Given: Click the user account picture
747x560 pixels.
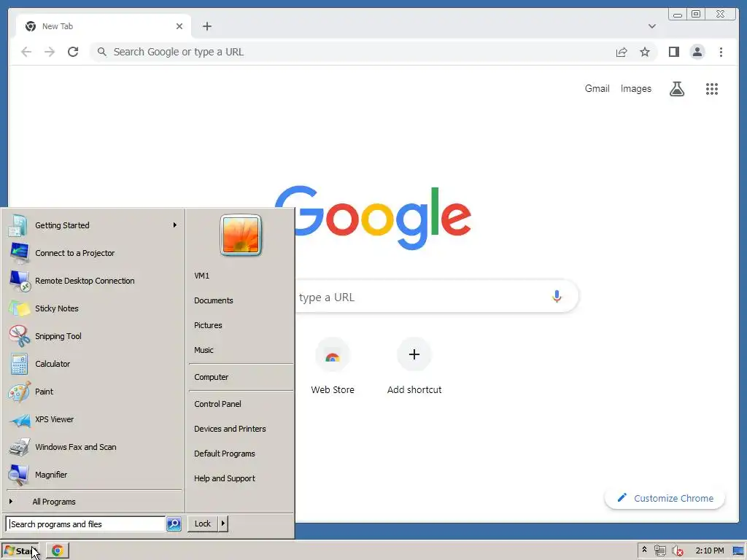Looking at the screenshot, I should coord(241,236).
